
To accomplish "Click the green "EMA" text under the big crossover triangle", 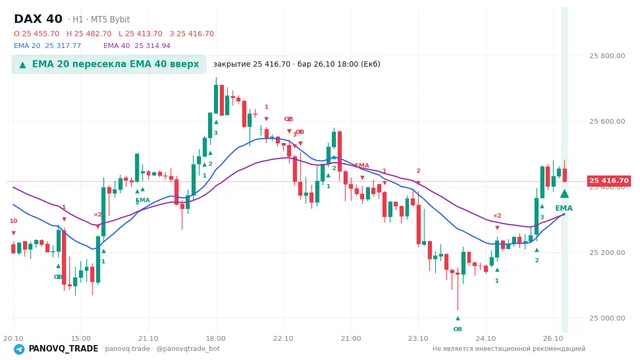I will pyautogui.click(x=564, y=208).
